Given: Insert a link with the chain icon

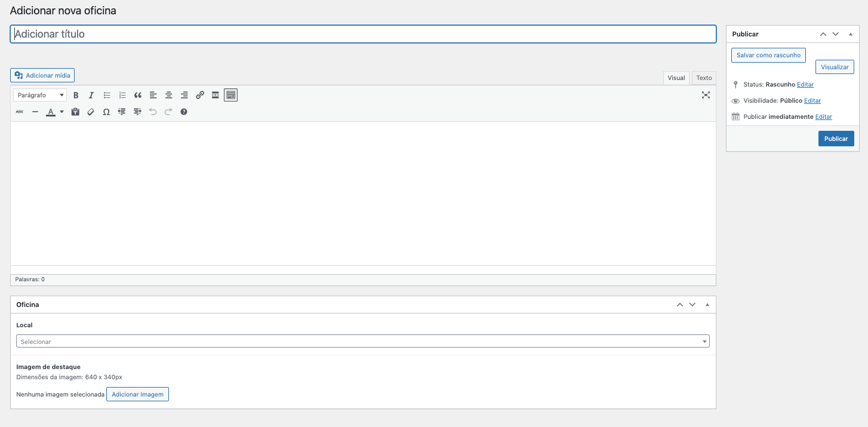Looking at the screenshot, I should (x=200, y=95).
